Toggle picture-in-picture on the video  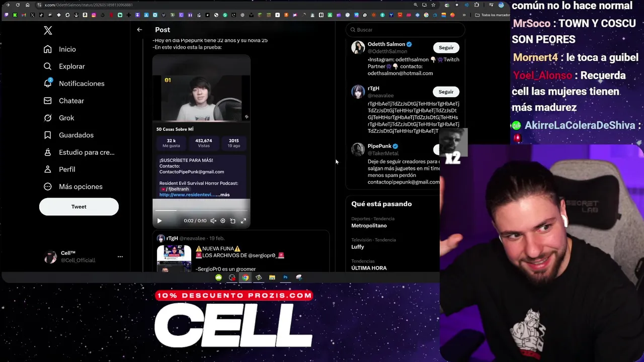click(x=232, y=221)
